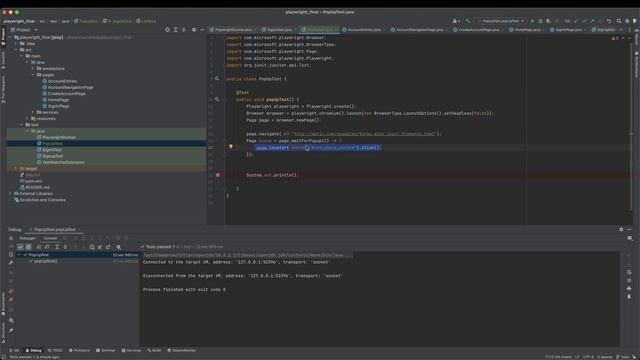
Task: Expand all icon in Project panel header
Action: click(x=176, y=30)
